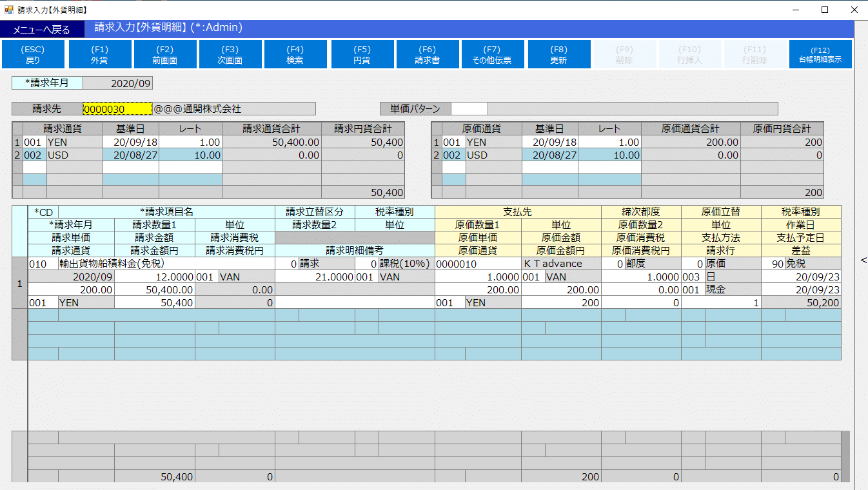Select the 単価パターン input box
This screenshot has height=490, width=868.
[469, 109]
